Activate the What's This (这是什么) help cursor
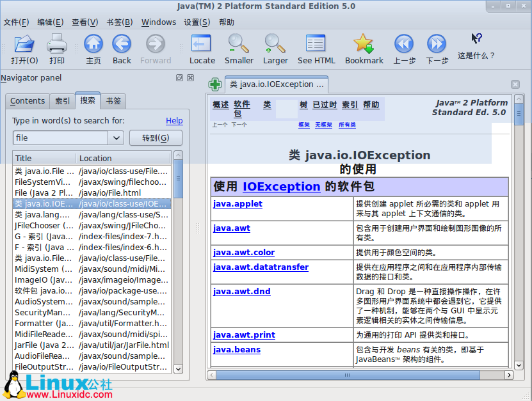This screenshot has height=401, width=532. tap(476, 38)
